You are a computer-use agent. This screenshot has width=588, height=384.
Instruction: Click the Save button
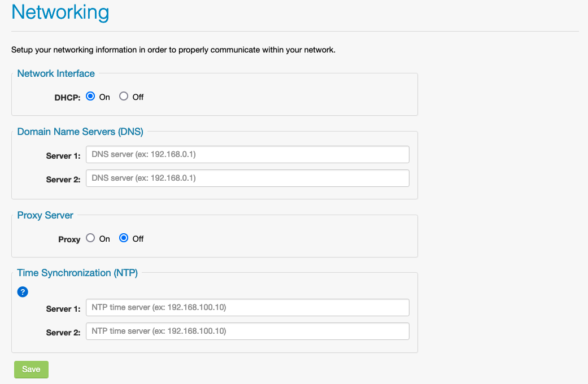[31, 369]
